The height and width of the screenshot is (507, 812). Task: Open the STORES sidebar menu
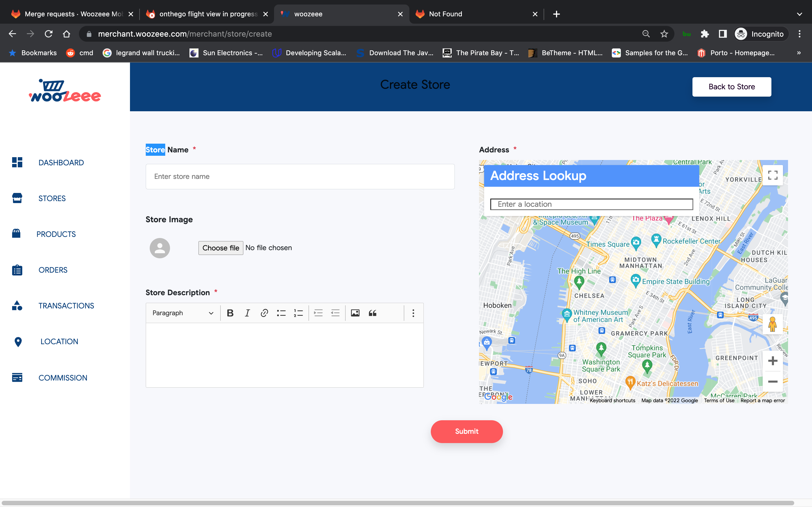(x=52, y=198)
